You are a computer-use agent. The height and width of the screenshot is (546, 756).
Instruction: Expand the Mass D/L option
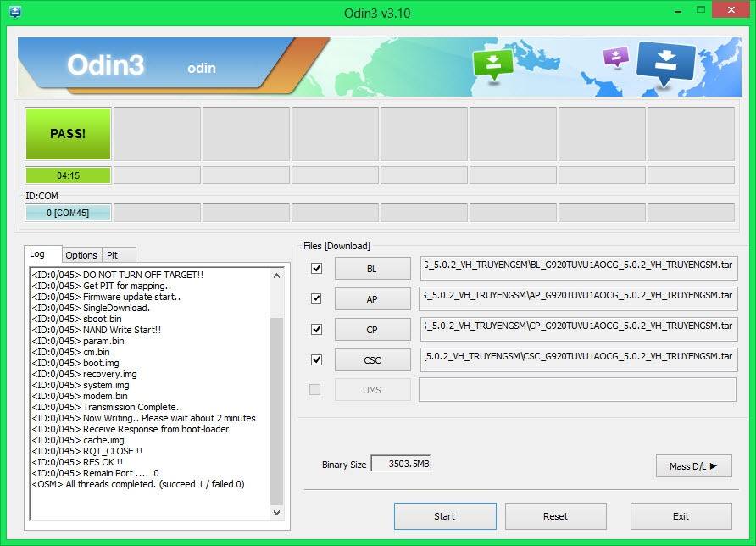pos(694,466)
